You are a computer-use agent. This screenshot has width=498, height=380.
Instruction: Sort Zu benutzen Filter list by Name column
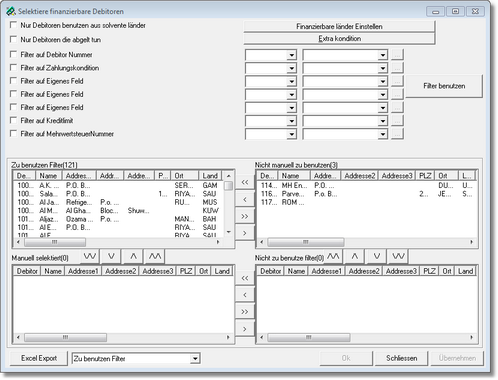(49, 176)
